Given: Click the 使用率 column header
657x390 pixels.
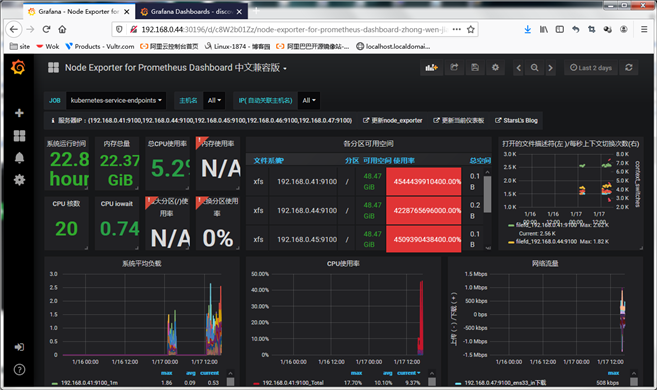Looking at the screenshot, I should [404, 161].
